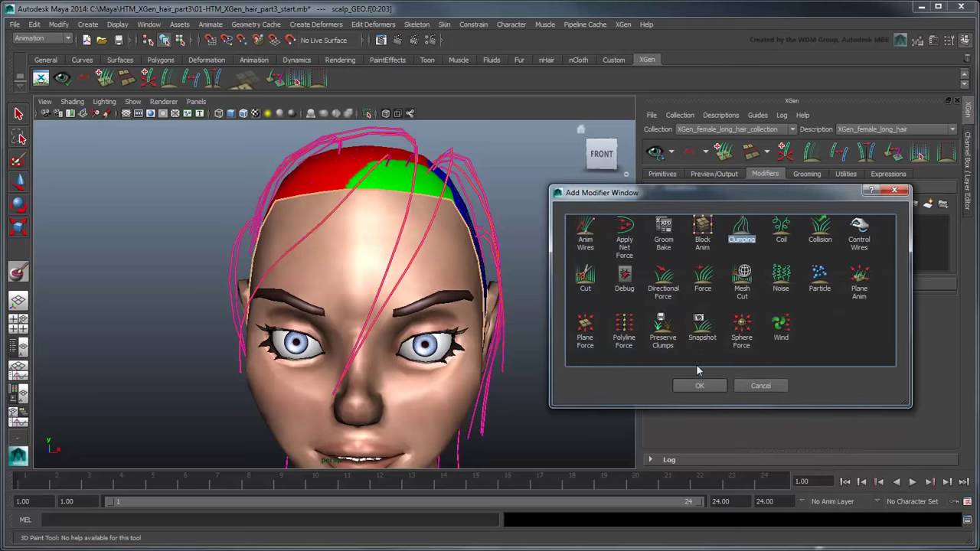This screenshot has width=980, height=551.
Task: Open the No Anim Layer dropdown
Action: 838,501
